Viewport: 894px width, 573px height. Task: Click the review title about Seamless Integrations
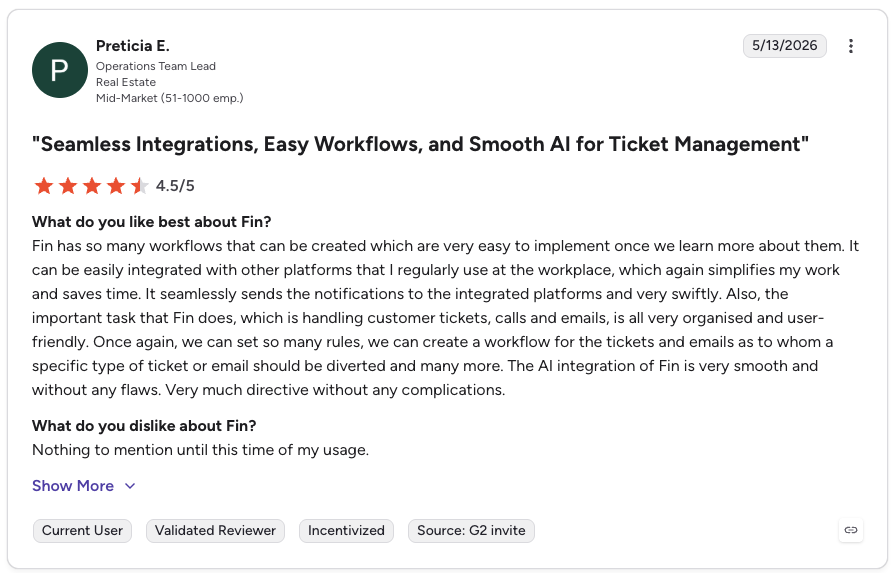(420, 144)
